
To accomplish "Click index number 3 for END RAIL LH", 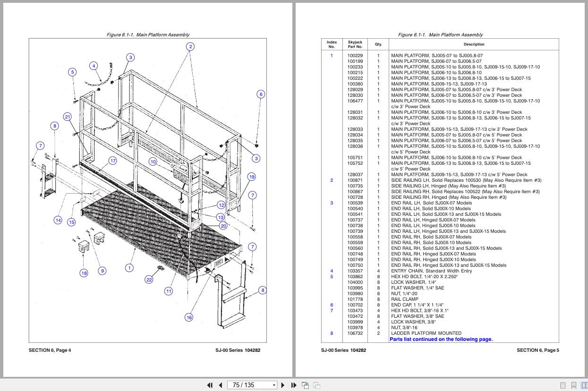I will click(332, 203).
